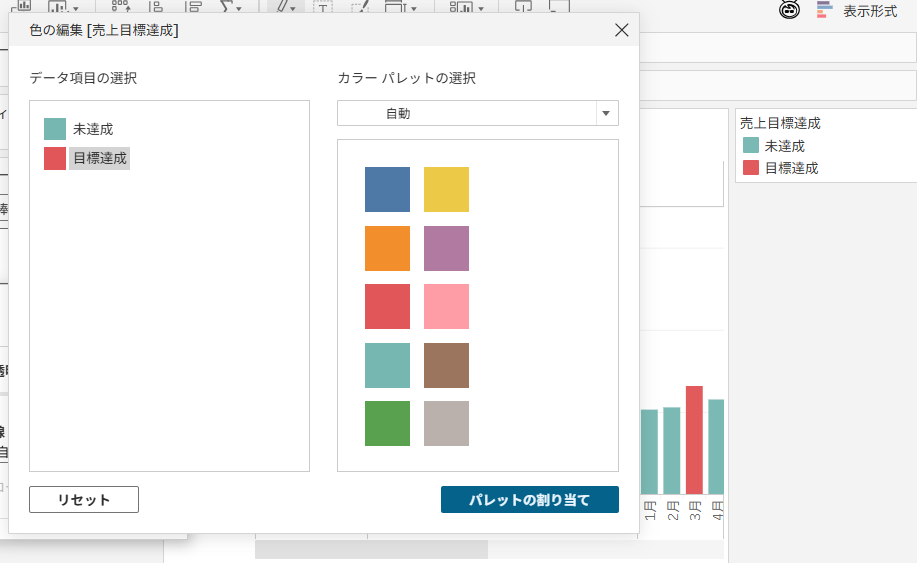Select the 未達成 data item
Viewport: 917px width, 563px height.
92,129
